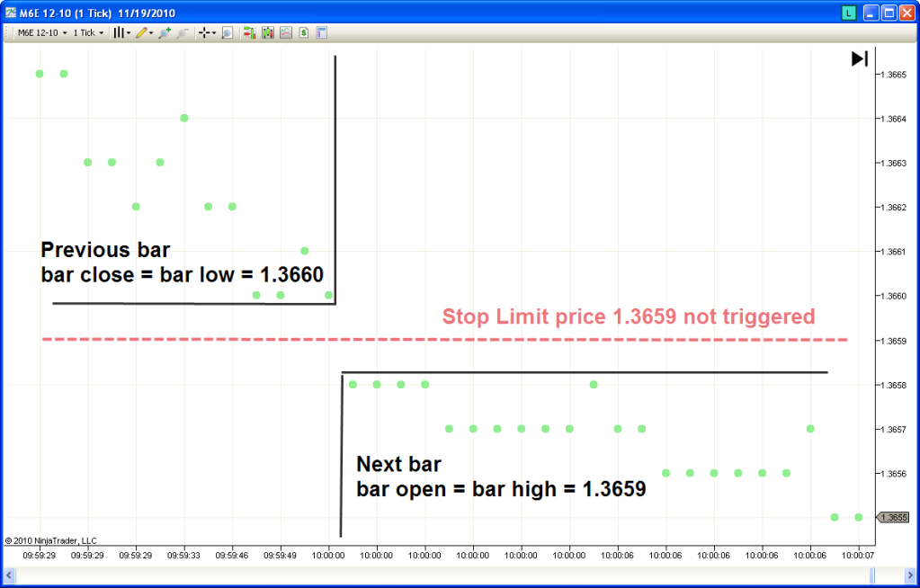Image resolution: width=920 pixels, height=588 pixels.
Task: Open Strategies dollar-sign icon
Action: click(x=304, y=33)
